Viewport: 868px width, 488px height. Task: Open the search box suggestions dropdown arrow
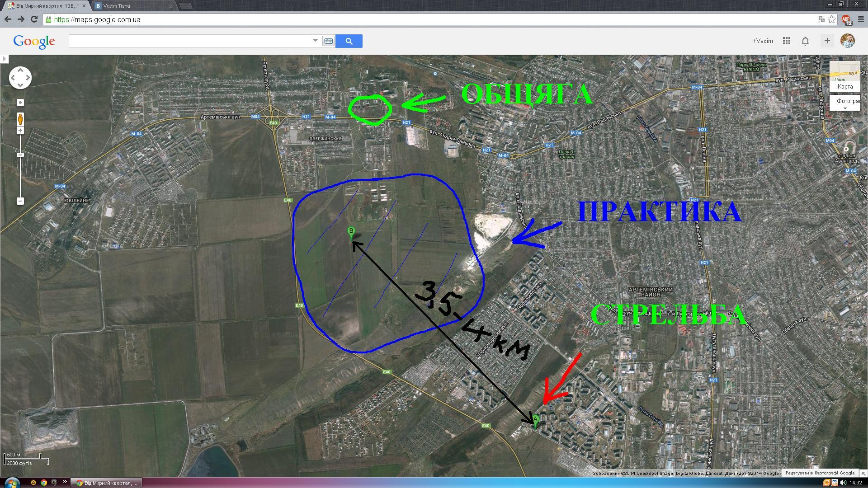pos(315,41)
